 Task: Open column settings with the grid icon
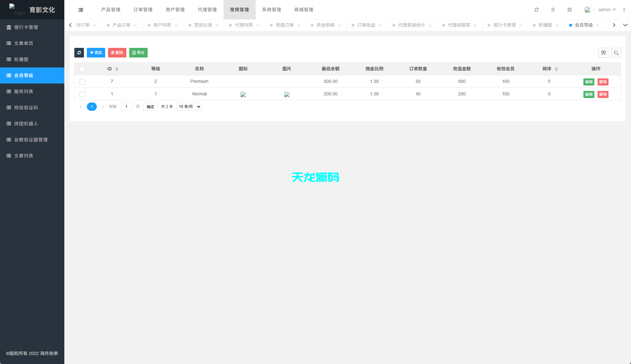click(603, 53)
